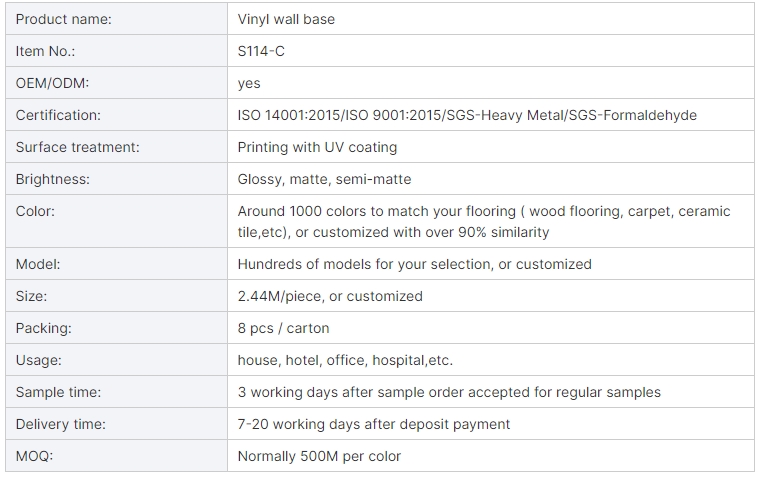Select the 'Vinyl wall base' value text
The width and height of the screenshot is (758, 479).
pyautogui.click(x=286, y=19)
